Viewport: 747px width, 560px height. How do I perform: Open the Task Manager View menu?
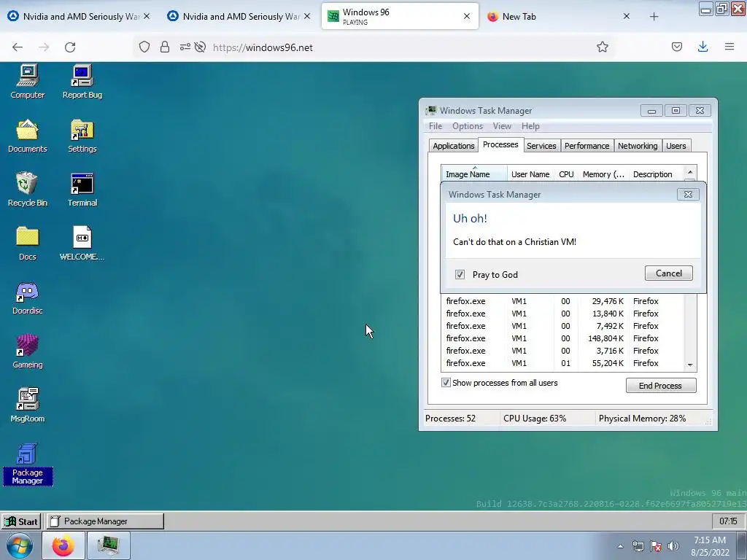tap(502, 126)
